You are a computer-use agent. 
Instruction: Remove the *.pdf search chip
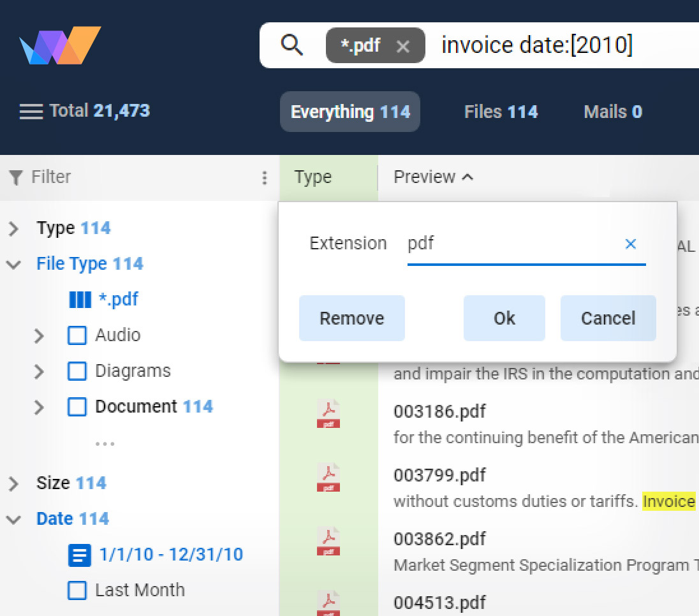click(x=402, y=47)
